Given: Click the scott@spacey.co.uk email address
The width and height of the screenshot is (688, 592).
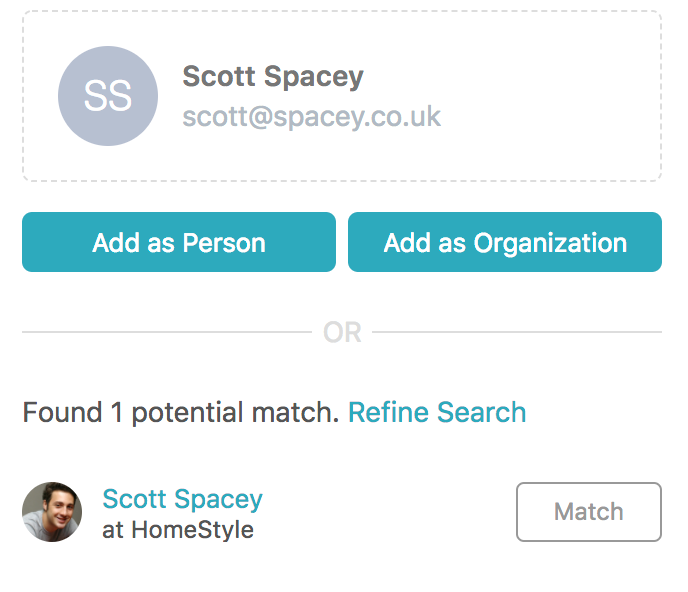Looking at the screenshot, I should point(311,117).
